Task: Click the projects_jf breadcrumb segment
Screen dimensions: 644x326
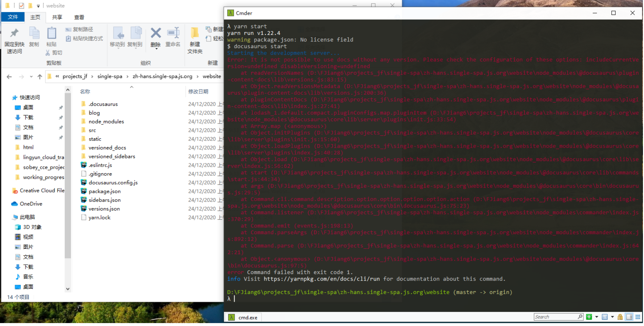Action: 75,77
